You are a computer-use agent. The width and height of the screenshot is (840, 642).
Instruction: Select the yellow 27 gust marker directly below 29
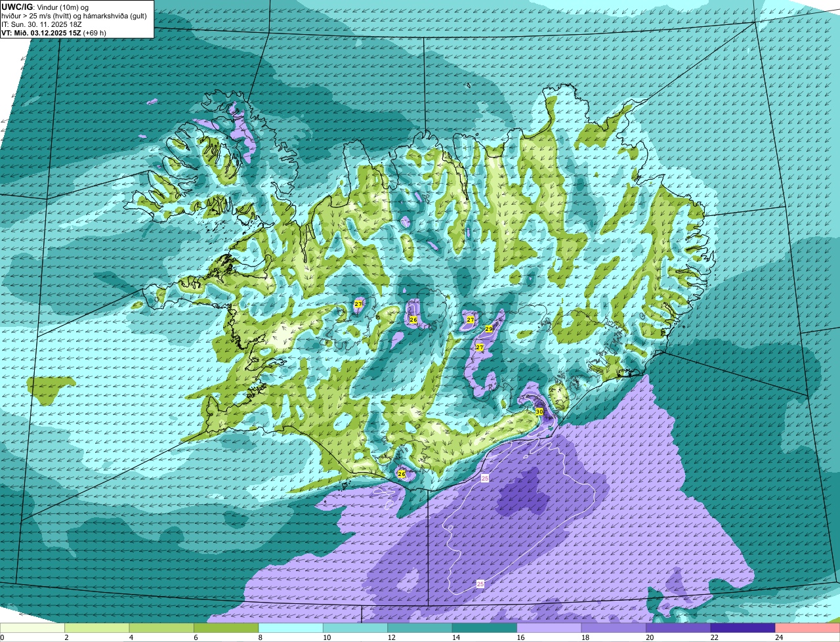pos(480,347)
